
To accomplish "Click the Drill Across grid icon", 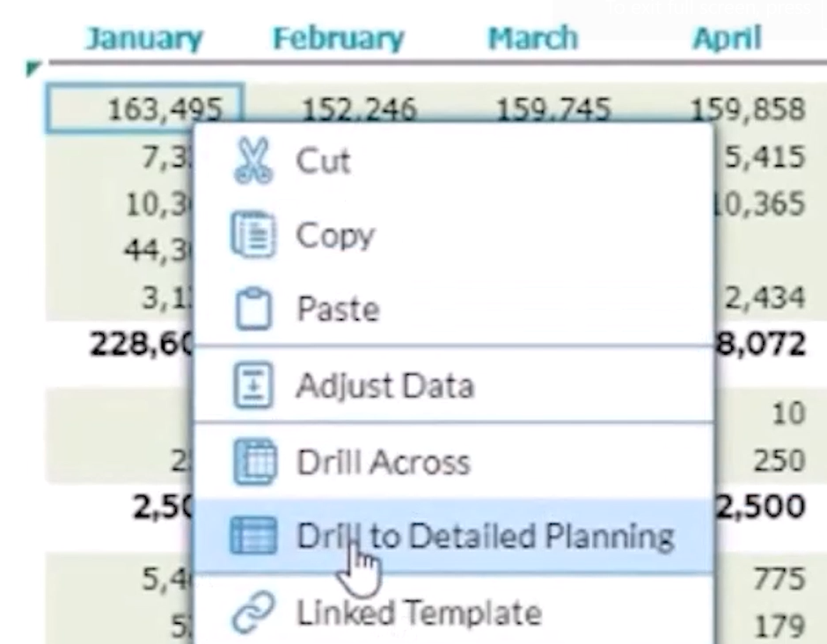I will tap(255, 461).
